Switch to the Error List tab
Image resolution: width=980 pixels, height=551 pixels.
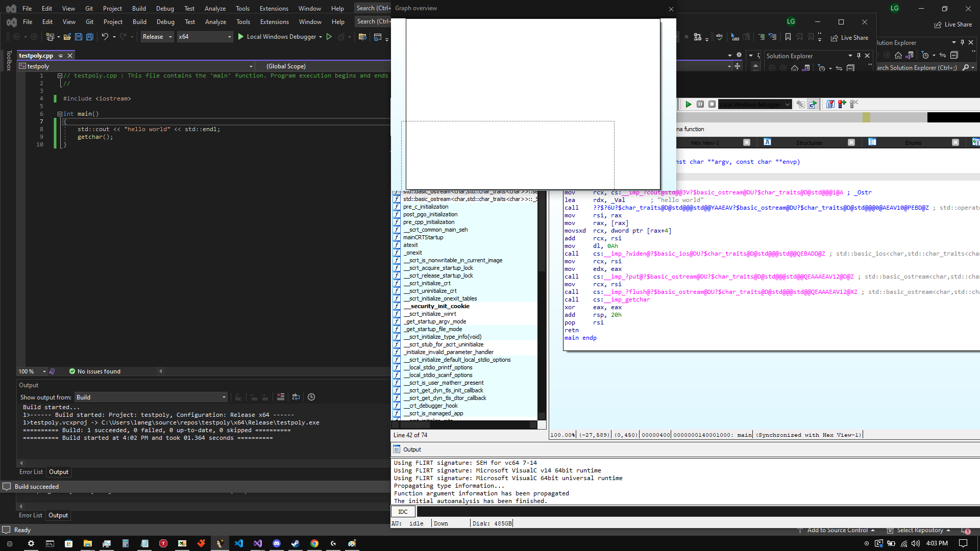(x=31, y=472)
